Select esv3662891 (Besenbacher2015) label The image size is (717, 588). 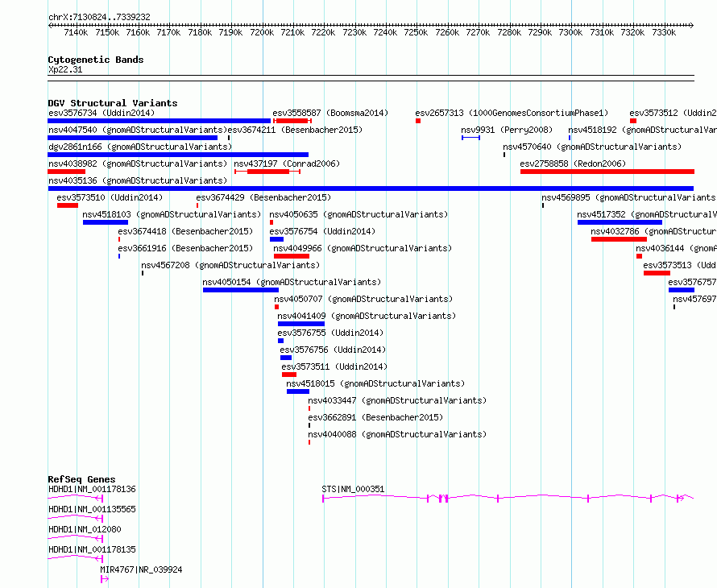(375, 417)
